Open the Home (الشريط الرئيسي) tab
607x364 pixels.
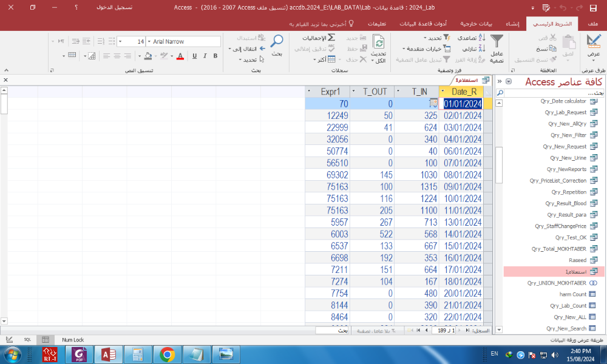pyautogui.click(x=552, y=24)
